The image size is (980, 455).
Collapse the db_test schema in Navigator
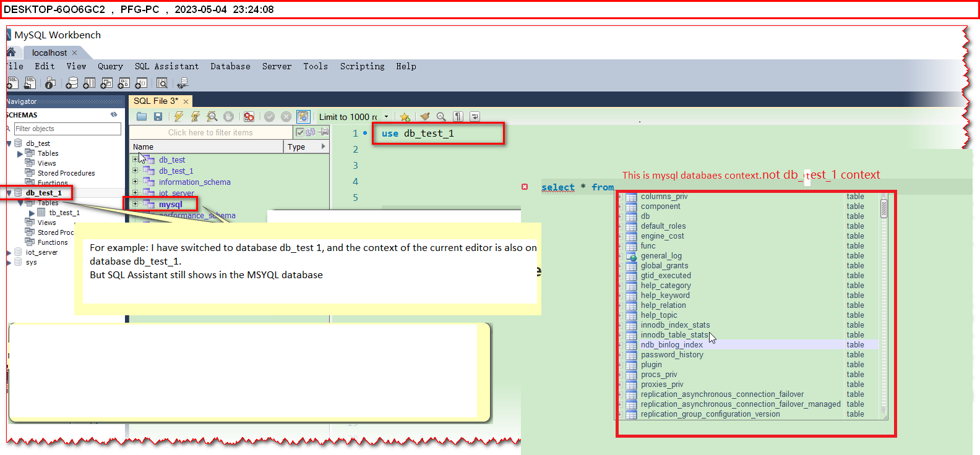point(9,143)
